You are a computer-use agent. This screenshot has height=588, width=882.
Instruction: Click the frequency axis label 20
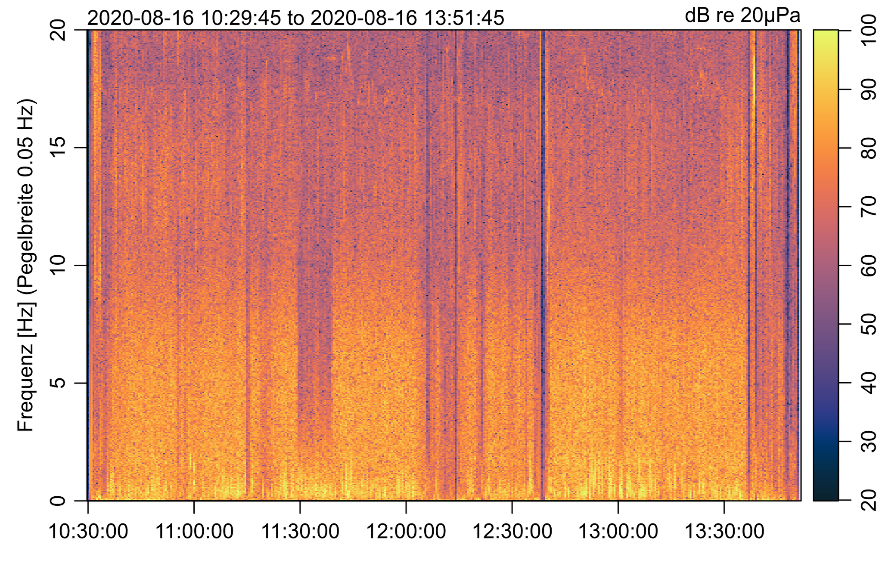57,30
